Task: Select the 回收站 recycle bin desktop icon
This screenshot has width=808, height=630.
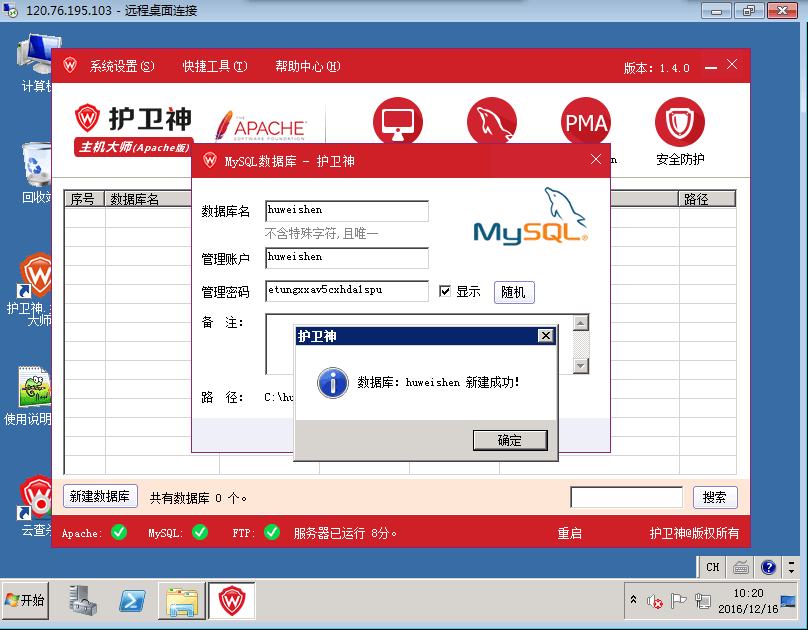Action: [35, 174]
